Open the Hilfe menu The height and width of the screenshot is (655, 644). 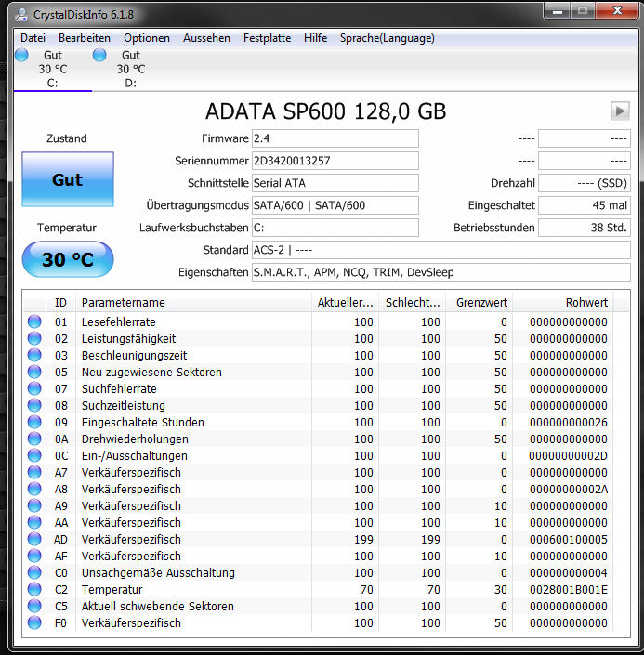pyautogui.click(x=316, y=38)
